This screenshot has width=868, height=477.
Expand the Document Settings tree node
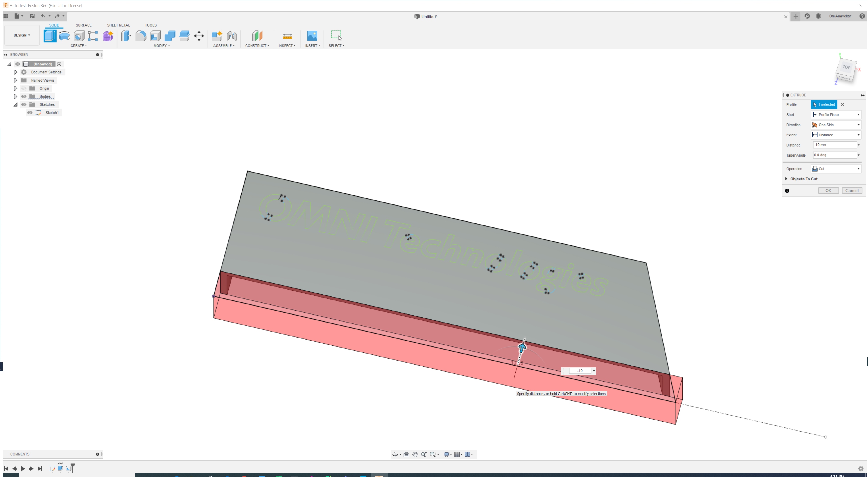[15, 72]
